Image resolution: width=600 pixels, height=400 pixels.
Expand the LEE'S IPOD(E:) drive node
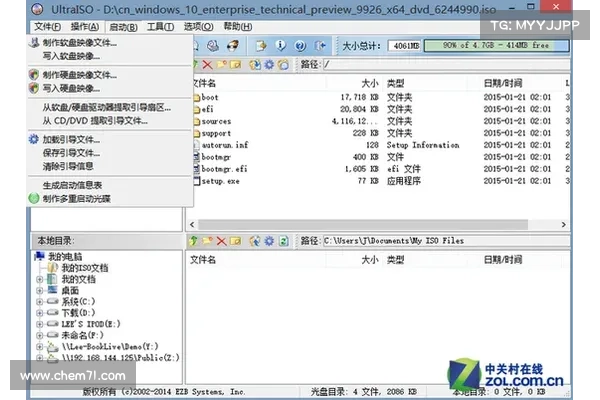point(39,324)
